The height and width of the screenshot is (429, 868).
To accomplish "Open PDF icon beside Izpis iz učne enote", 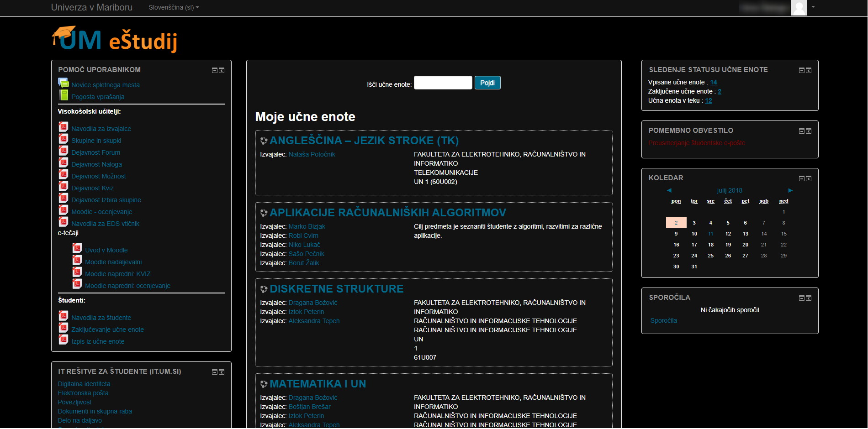I will pos(64,340).
